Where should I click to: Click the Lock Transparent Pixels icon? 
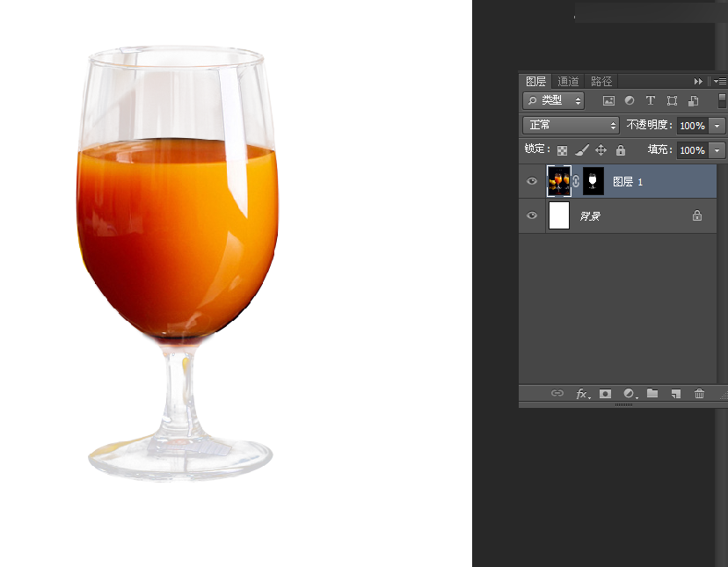(x=562, y=150)
